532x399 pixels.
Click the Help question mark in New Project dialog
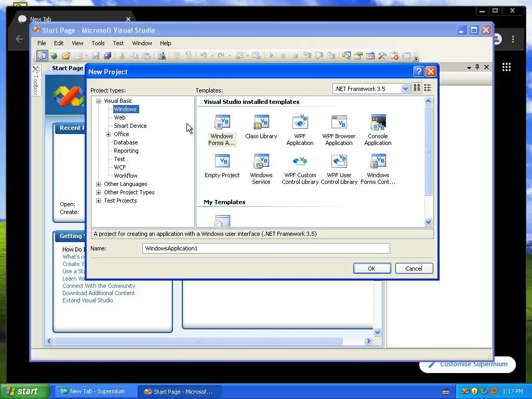coord(419,71)
